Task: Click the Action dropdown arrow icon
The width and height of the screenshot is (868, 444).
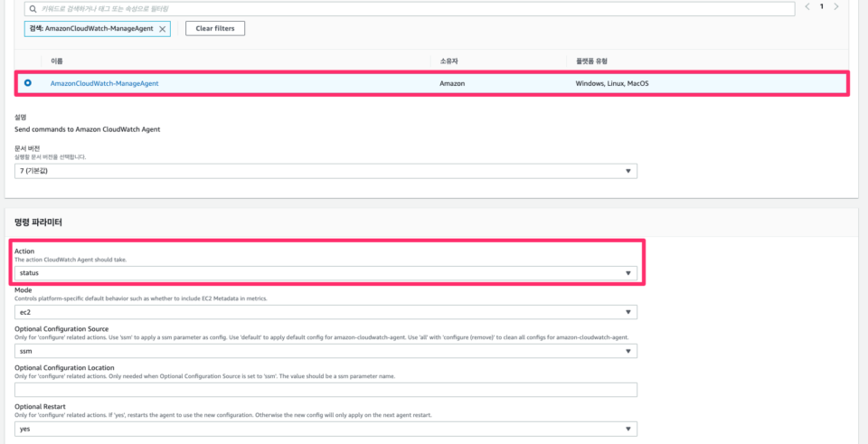Action: 627,273
